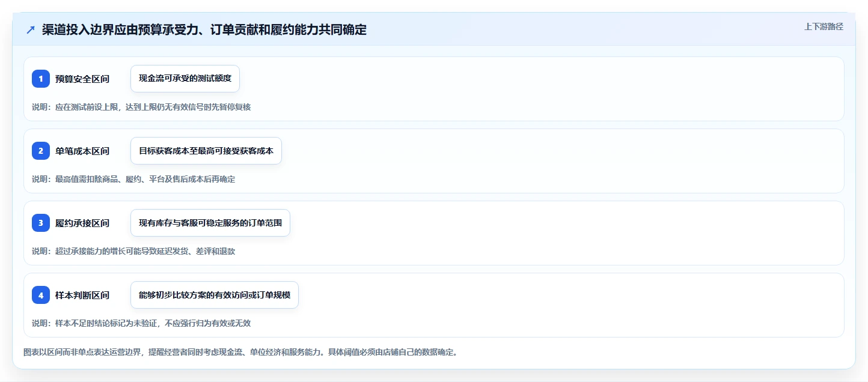Viewport: 868px width, 382px height.
Task: Select the card title 渠道投入边界应由预算承受力
Action: point(204,29)
